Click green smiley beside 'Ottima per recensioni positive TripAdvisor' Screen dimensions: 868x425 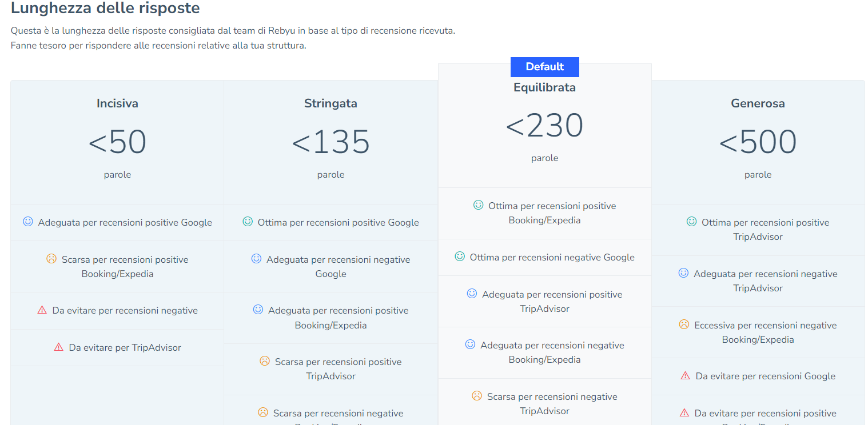[692, 222]
